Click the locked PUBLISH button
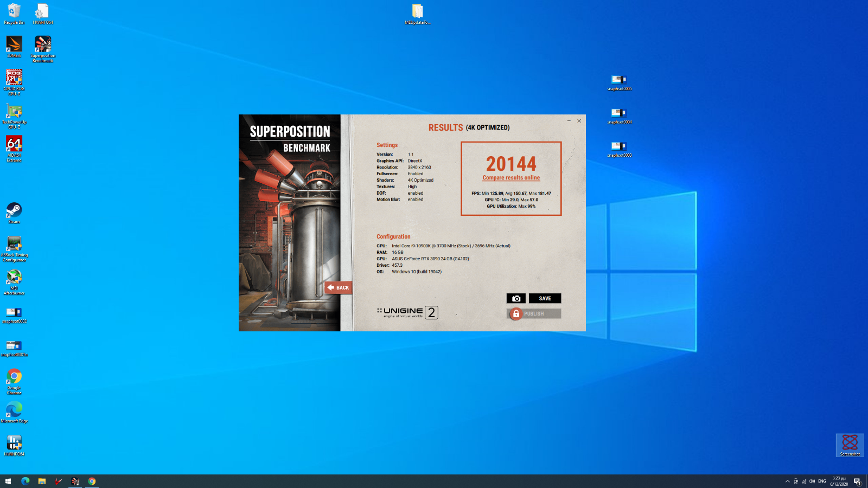Image resolution: width=868 pixels, height=488 pixels. click(x=534, y=313)
